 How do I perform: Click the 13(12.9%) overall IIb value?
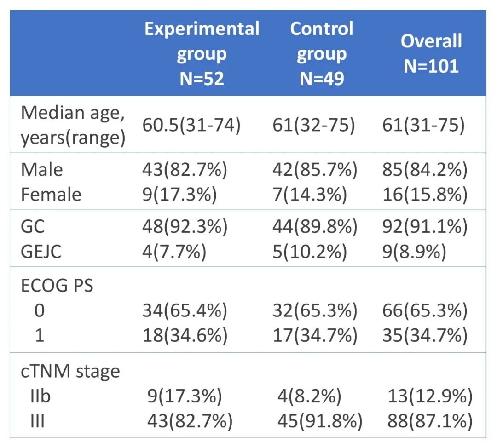click(430, 396)
